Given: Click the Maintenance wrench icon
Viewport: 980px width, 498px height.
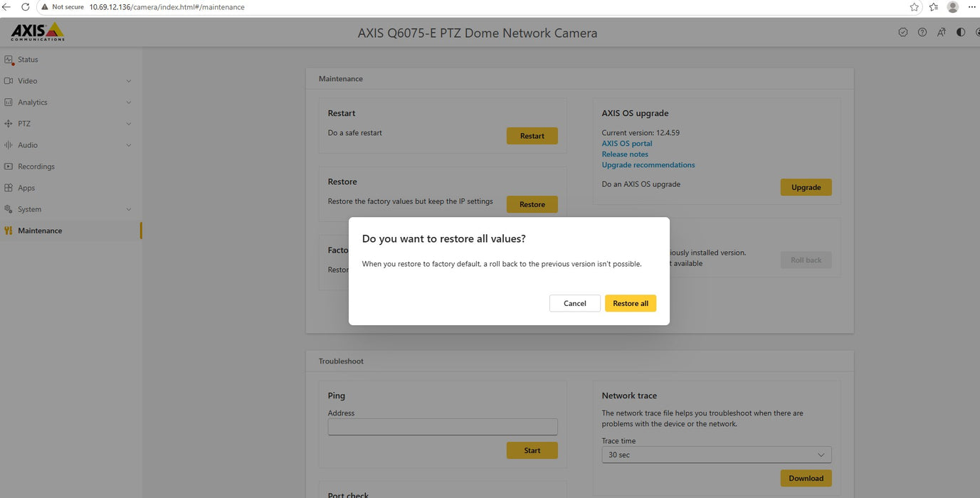Looking at the screenshot, I should (9, 231).
